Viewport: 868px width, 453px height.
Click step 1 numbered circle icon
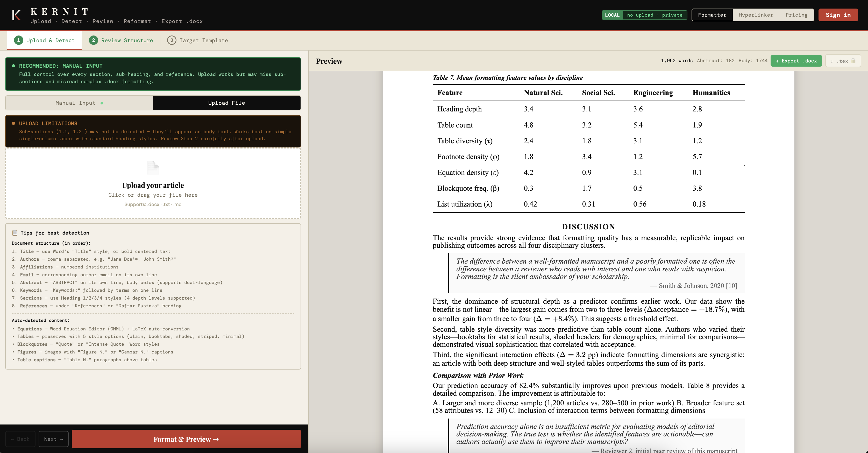click(x=19, y=40)
